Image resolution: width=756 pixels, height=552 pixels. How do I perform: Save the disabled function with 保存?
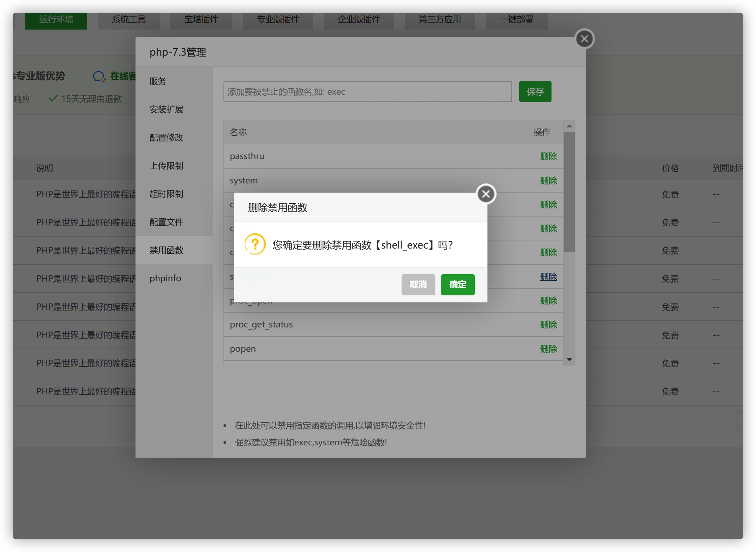coord(535,92)
